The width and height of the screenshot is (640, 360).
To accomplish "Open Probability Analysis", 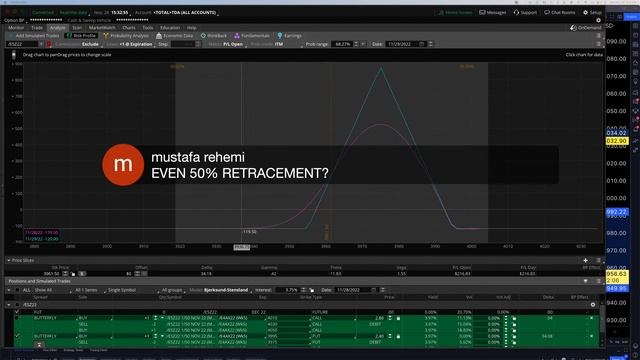I will [126, 36].
